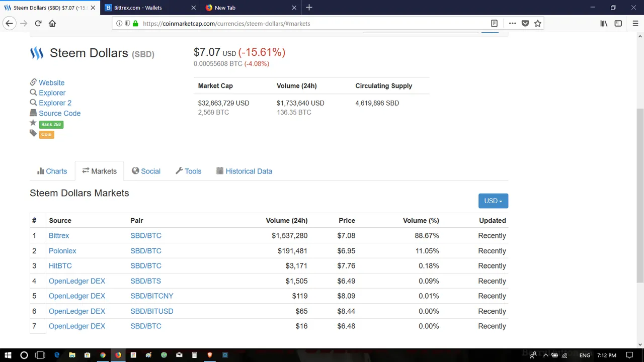Launch Microsoft Edge from the taskbar
The image size is (644, 362).
57,355
